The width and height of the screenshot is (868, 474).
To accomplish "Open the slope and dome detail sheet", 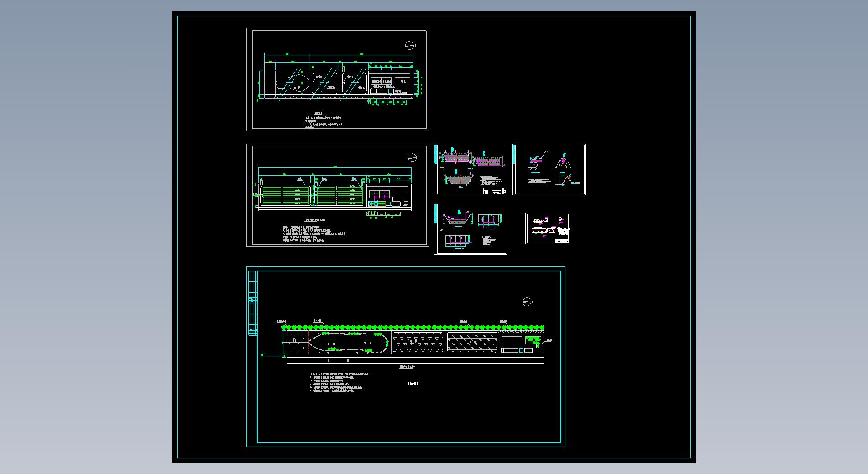I will (x=549, y=169).
